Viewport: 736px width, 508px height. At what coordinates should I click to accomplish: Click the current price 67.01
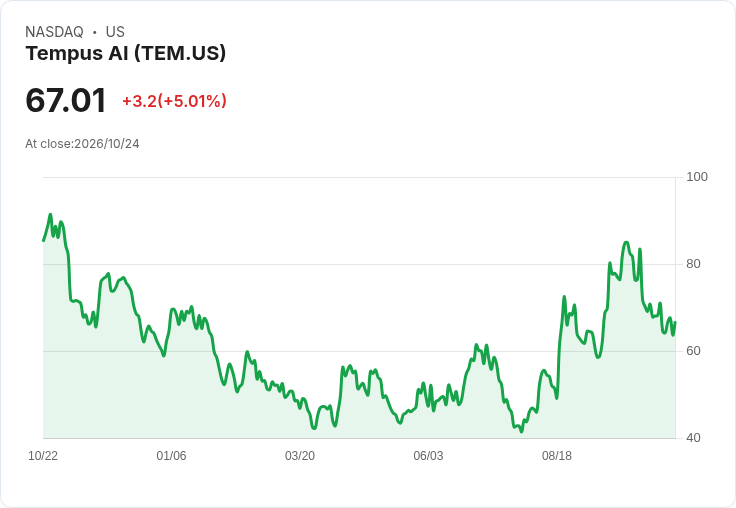point(66,100)
